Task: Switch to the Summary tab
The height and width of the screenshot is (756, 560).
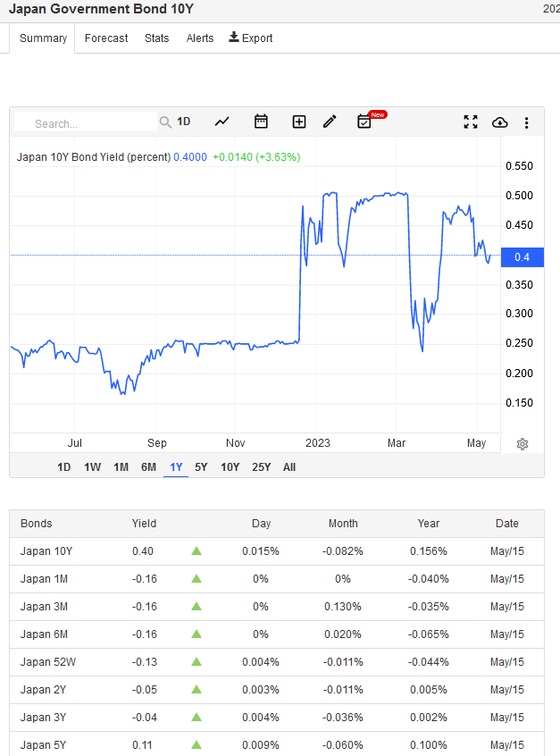Action: coord(44,38)
